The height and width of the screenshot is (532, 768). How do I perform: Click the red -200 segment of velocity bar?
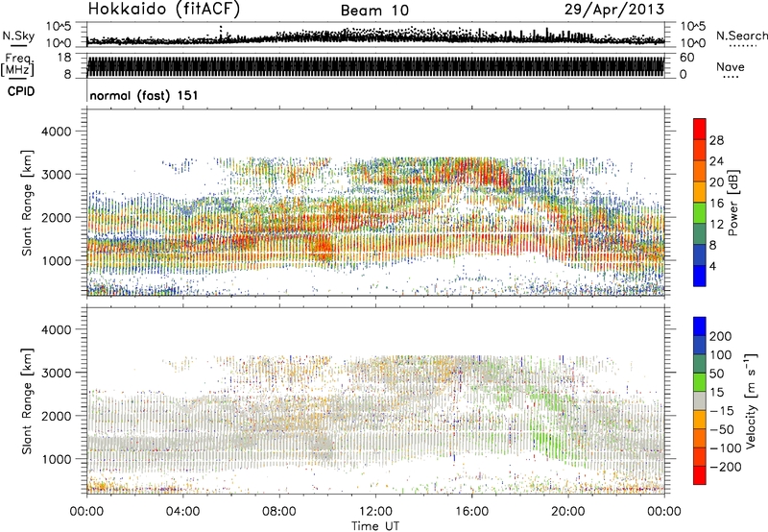pyautogui.click(x=700, y=475)
